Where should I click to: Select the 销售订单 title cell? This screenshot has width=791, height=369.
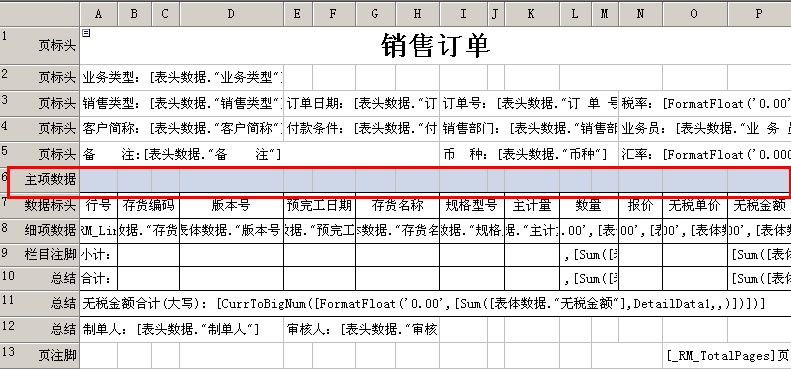[x=435, y=45]
